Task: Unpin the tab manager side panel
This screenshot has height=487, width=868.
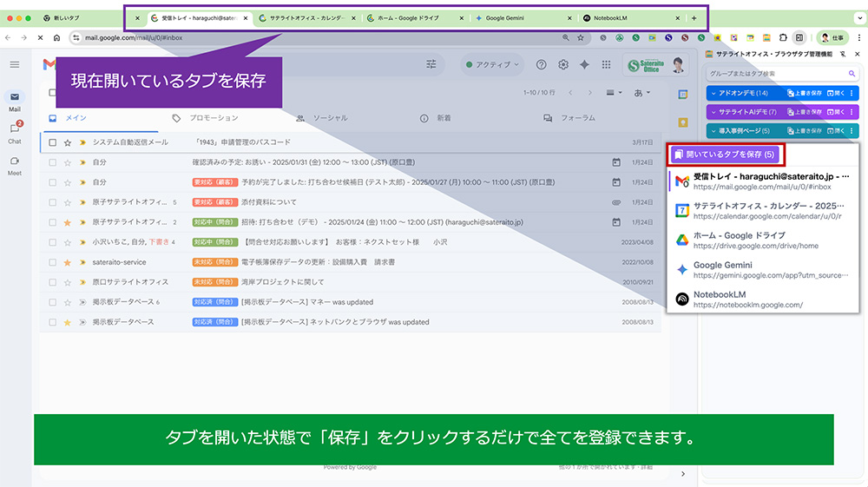Action: click(x=843, y=54)
